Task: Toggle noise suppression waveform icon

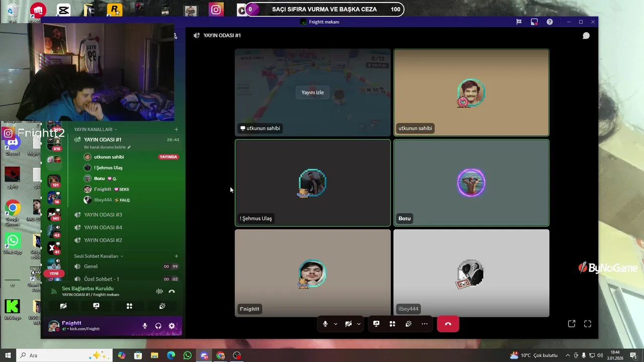Action: [159, 291]
